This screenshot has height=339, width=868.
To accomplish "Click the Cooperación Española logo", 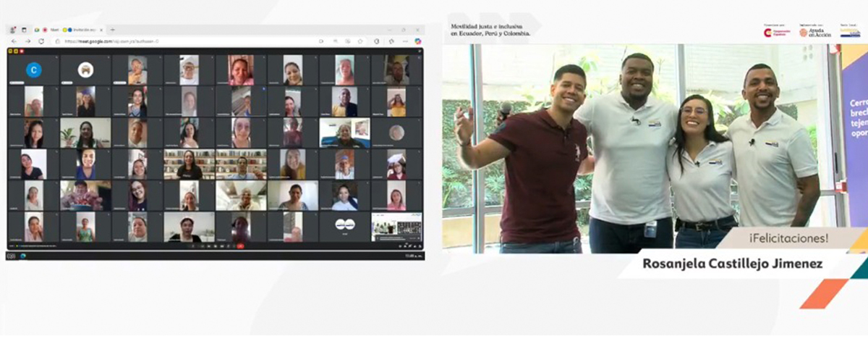I will (x=777, y=31).
